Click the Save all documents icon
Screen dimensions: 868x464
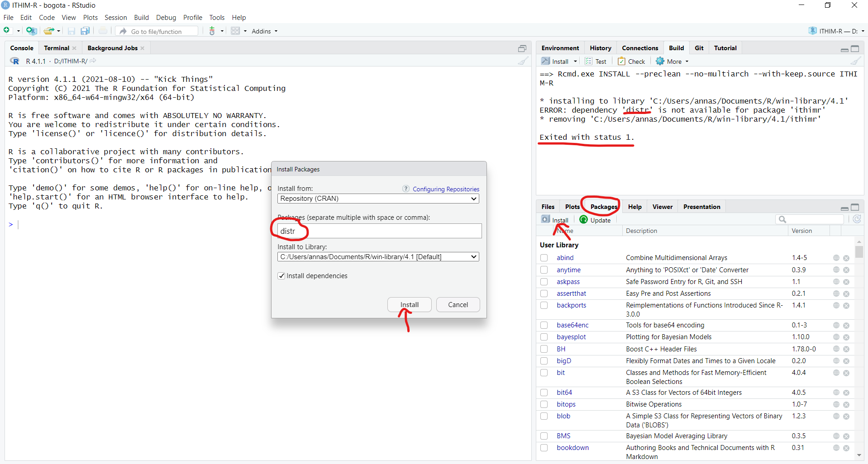pos(85,31)
